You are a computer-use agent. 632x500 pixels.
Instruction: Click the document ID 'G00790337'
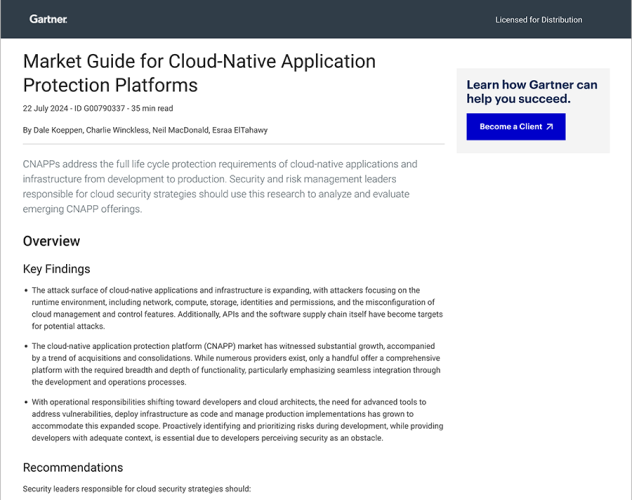pos(104,108)
